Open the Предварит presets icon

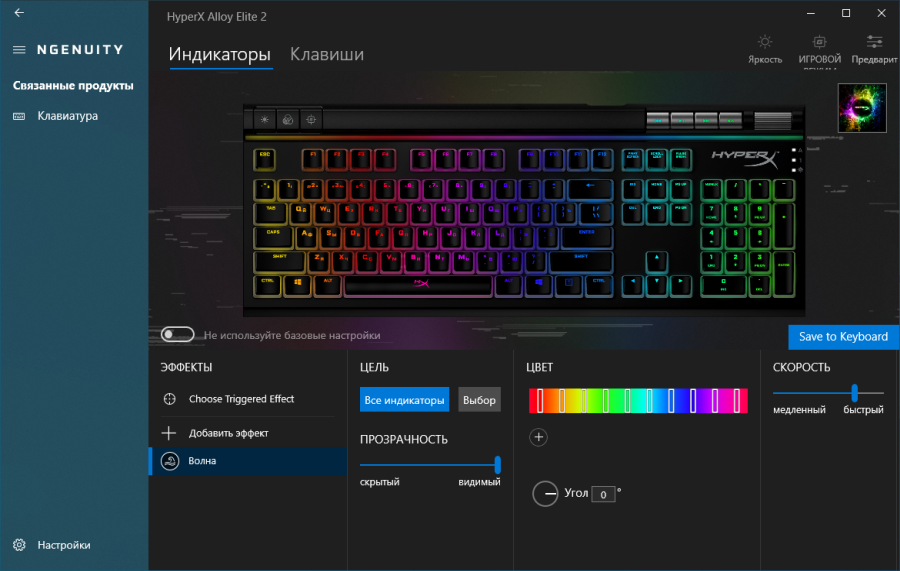[874, 42]
